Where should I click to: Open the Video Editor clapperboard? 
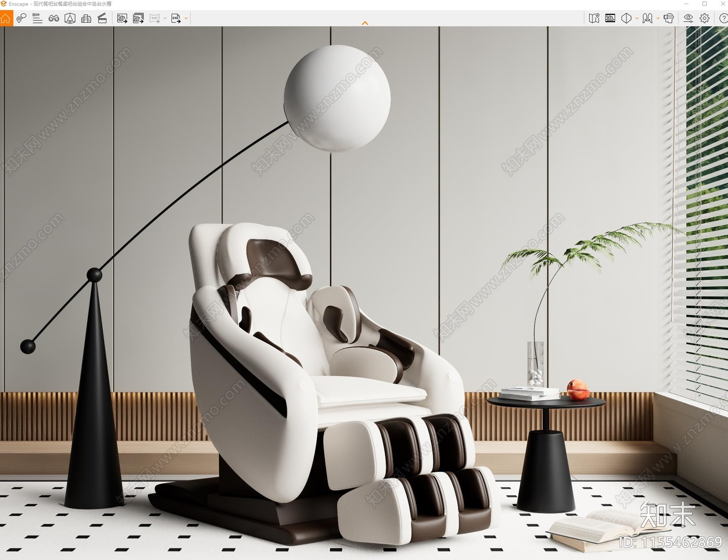[102, 19]
